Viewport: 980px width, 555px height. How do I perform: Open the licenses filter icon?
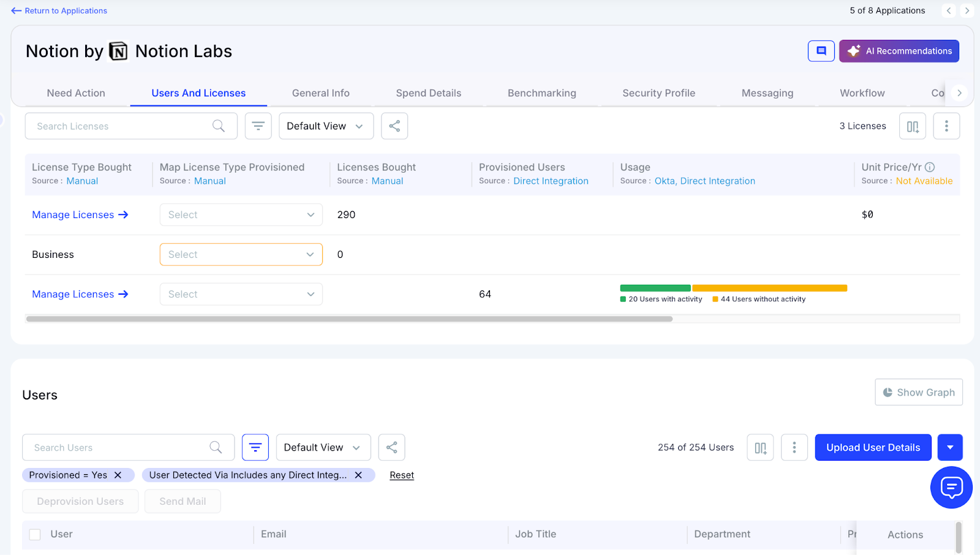tap(258, 126)
